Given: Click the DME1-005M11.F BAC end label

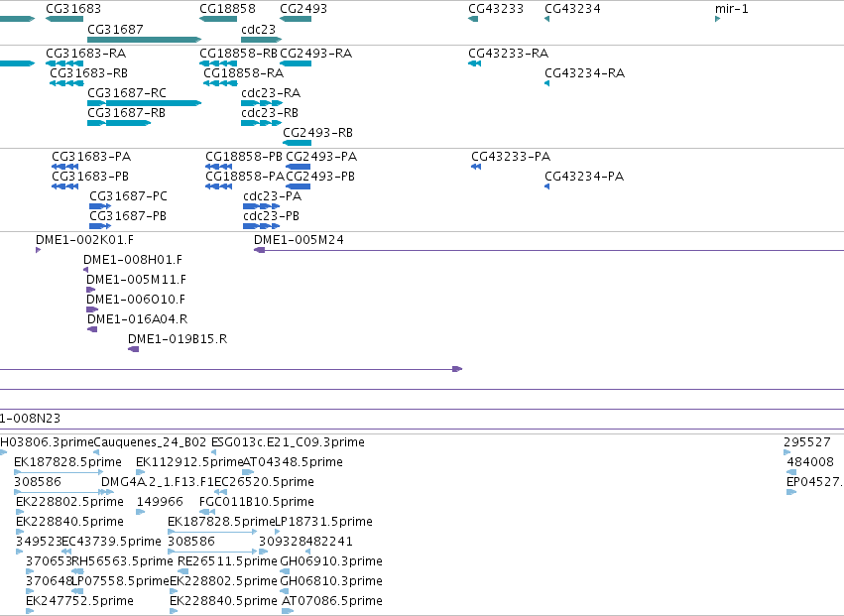Looking at the screenshot, I should [136, 280].
